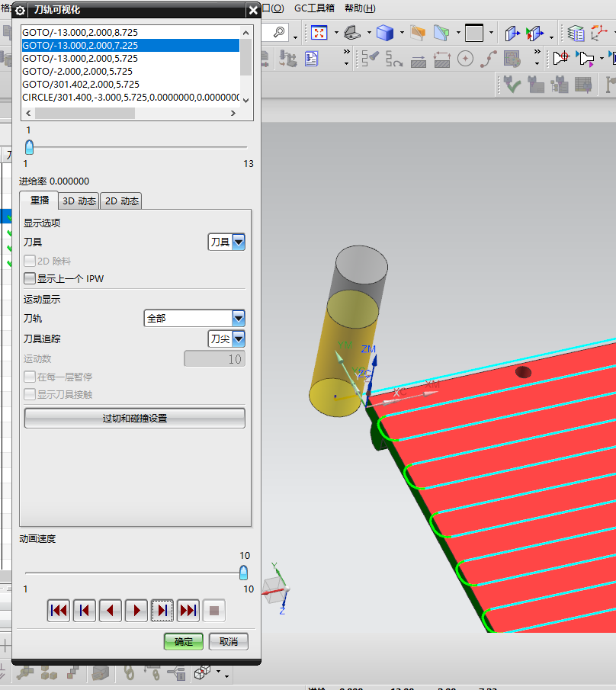Expand the Fit view icon dropdown arrow
616x690 pixels.
point(336,33)
